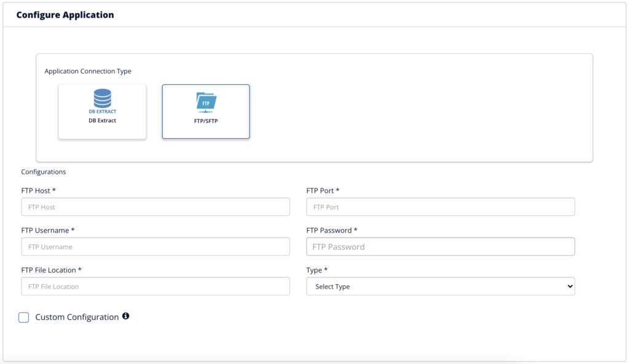629x364 pixels.
Task: Click the Application Connection Type label
Action: tap(88, 71)
